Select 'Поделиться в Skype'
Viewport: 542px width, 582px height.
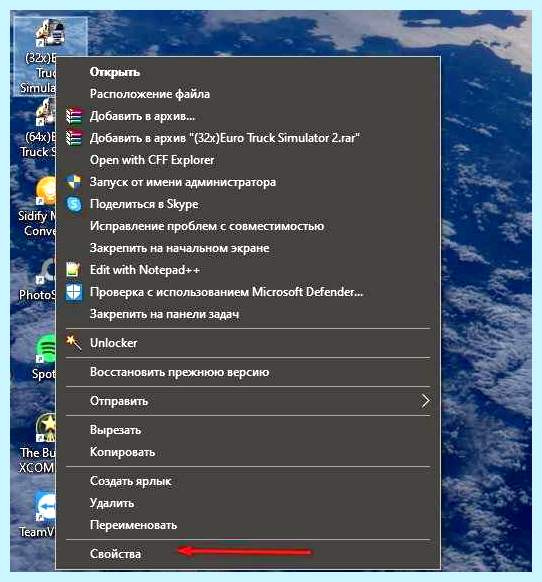click(144, 204)
